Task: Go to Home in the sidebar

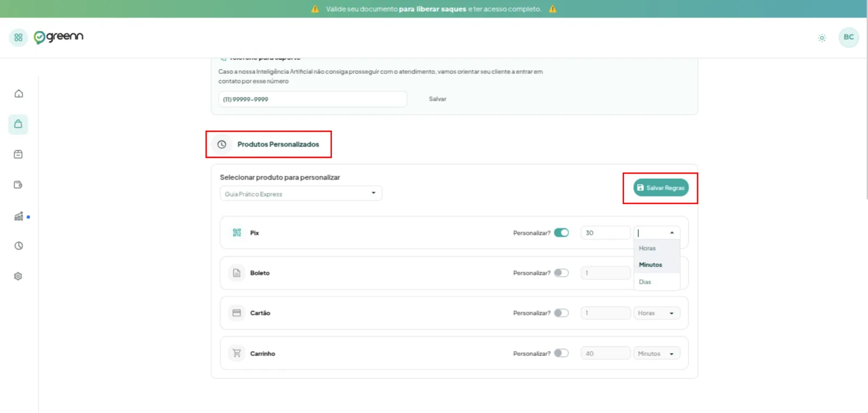Action: (x=18, y=93)
